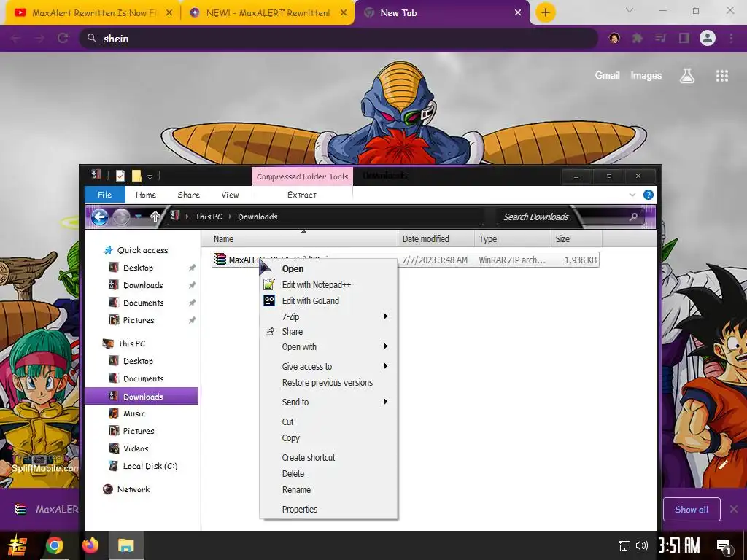Switch to the View ribbon tab
This screenshot has height=560, width=747.
point(230,195)
